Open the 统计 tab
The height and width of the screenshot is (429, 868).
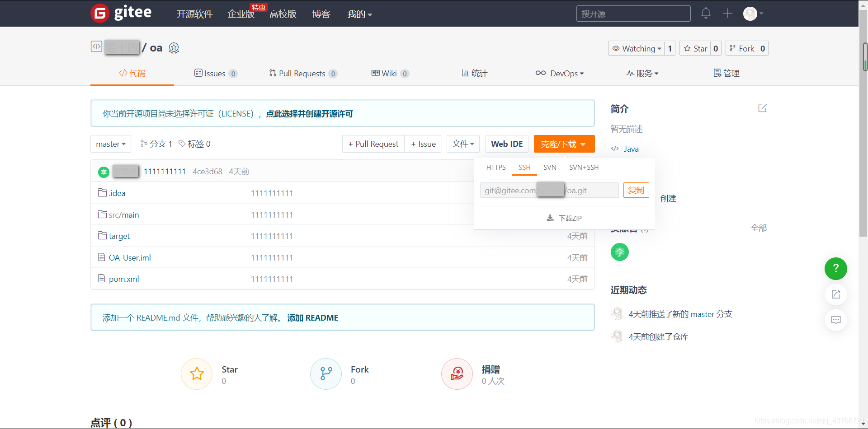(474, 73)
